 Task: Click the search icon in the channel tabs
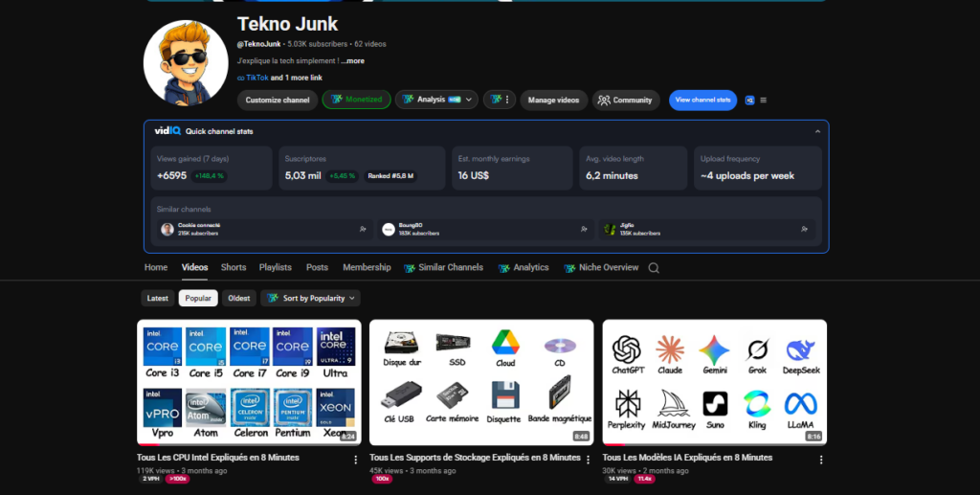654,268
